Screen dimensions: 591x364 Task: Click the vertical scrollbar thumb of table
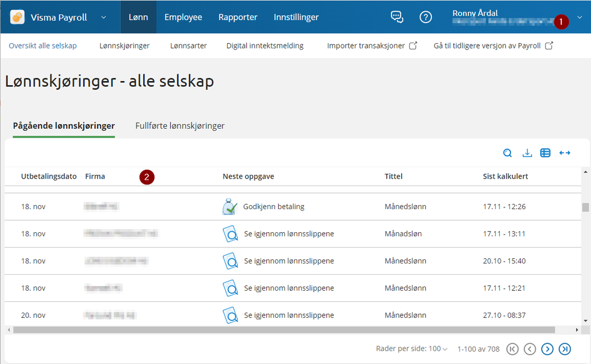[585, 207]
